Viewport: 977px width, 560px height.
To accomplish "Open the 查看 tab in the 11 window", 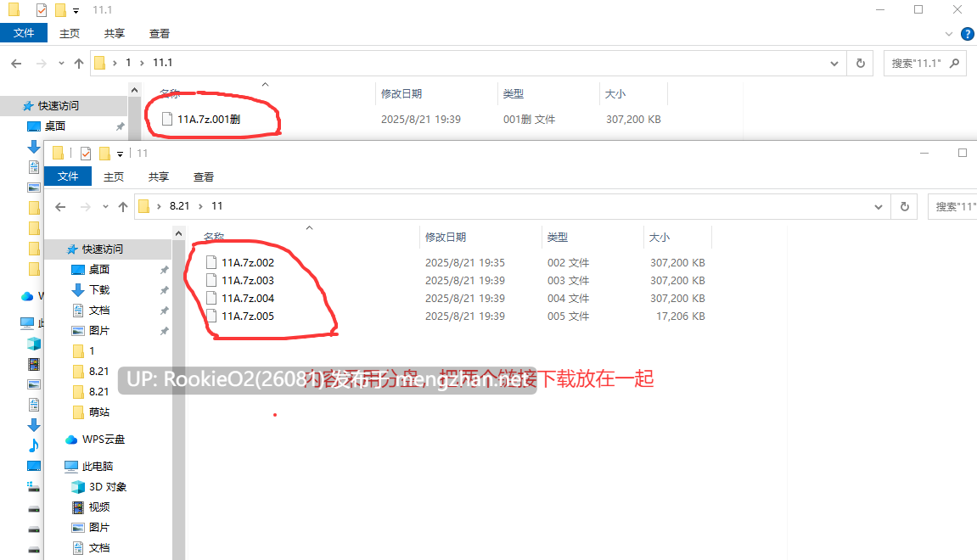I will click(x=203, y=176).
